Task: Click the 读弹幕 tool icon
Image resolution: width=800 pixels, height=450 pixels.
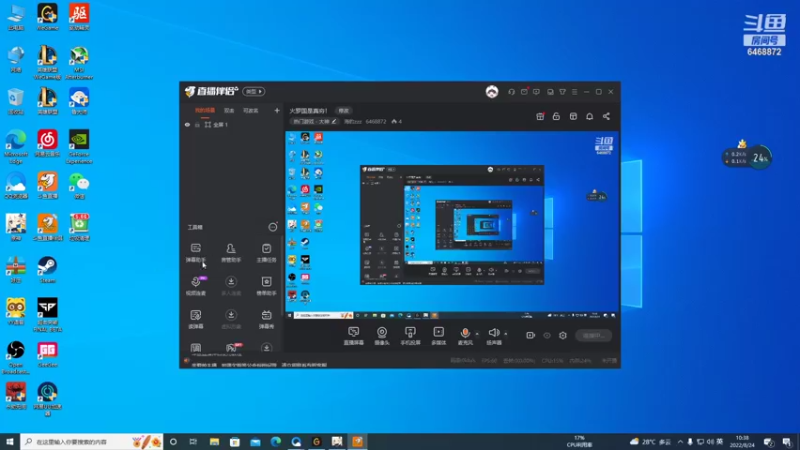Action: point(195,319)
